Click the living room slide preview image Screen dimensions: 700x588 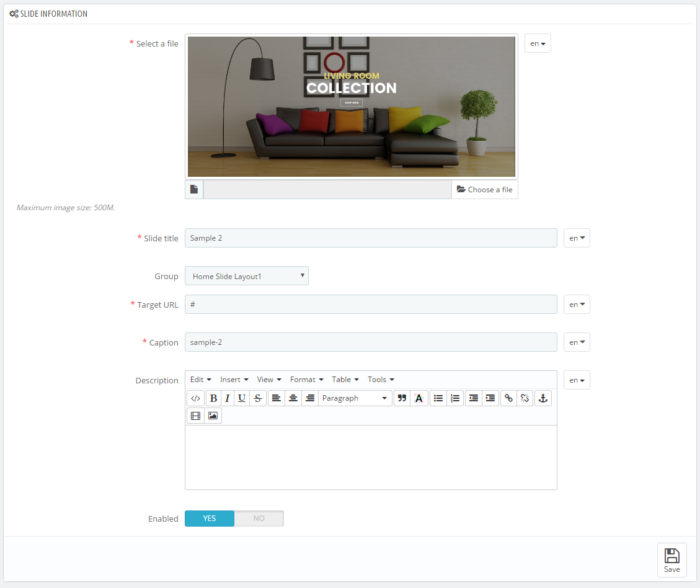[352, 106]
